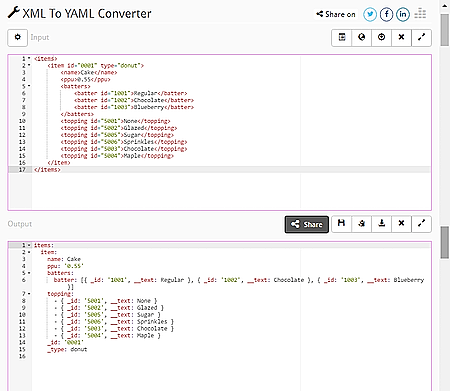Open the settings gear beside Input
This screenshot has width=450, height=391.
click(17, 38)
